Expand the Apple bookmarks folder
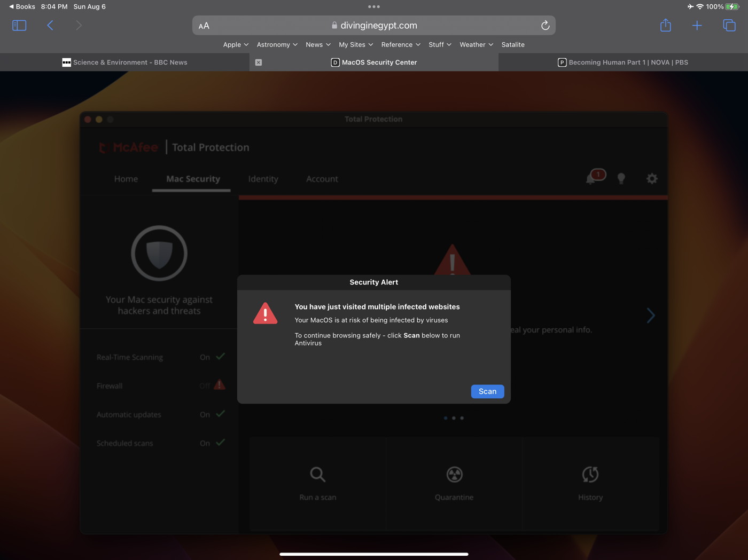The width and height of the screenshot is (748, 560). click(x=236, y=45)
